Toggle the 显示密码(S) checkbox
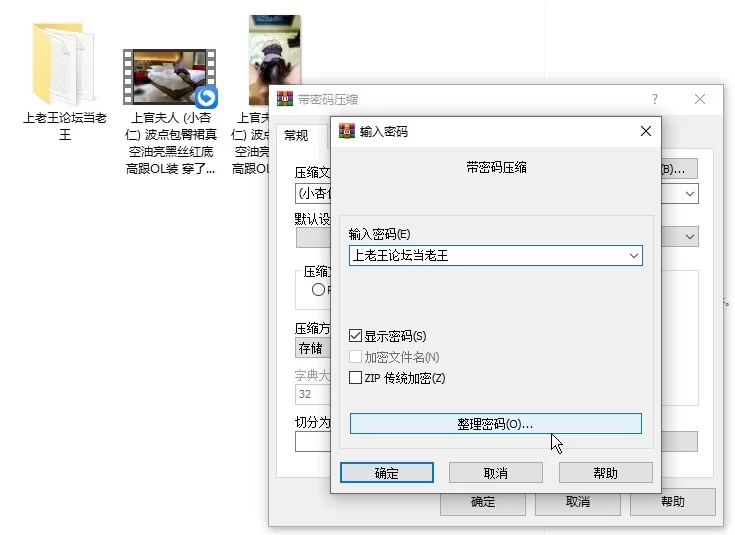The height and width of the screenshot is (535, 735). pos(355,336)
